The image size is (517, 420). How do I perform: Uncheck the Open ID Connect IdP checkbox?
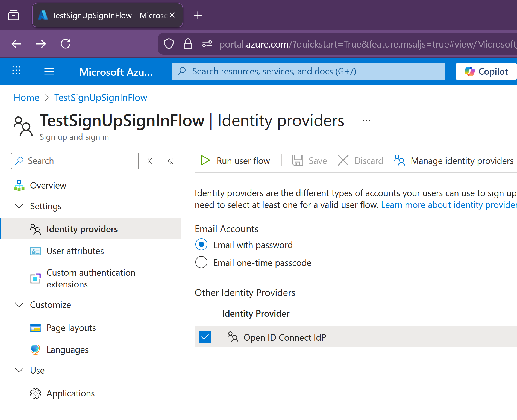[205, 337]
